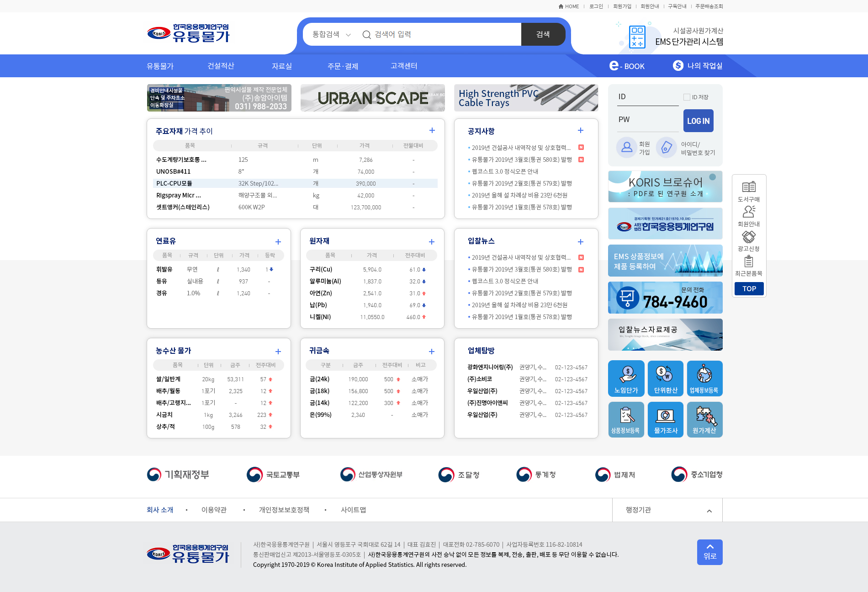Expand the 행정기관 selector

(x=667, y=510)
